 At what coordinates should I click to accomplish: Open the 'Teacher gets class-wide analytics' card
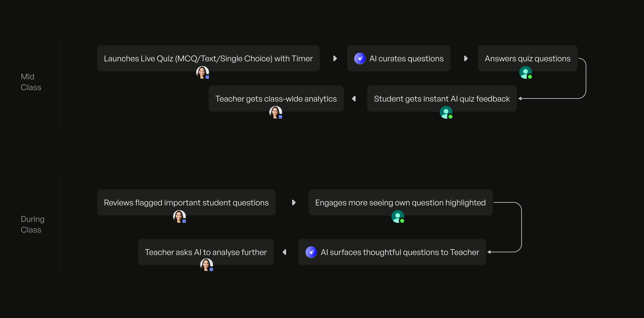coord(276,99)
